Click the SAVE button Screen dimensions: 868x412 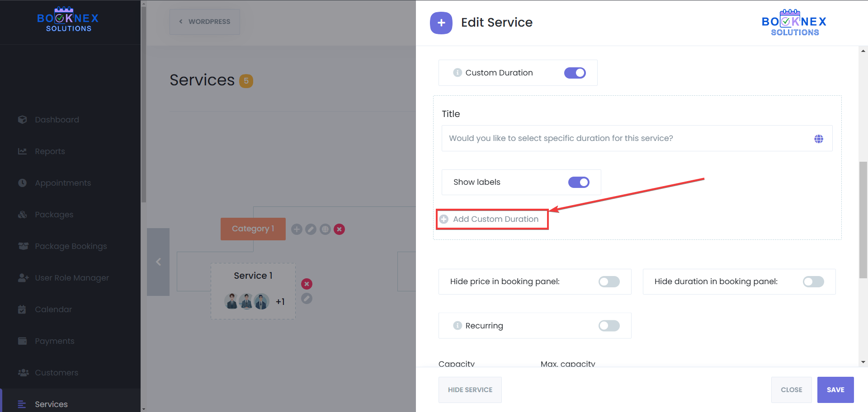coord(835,389)
